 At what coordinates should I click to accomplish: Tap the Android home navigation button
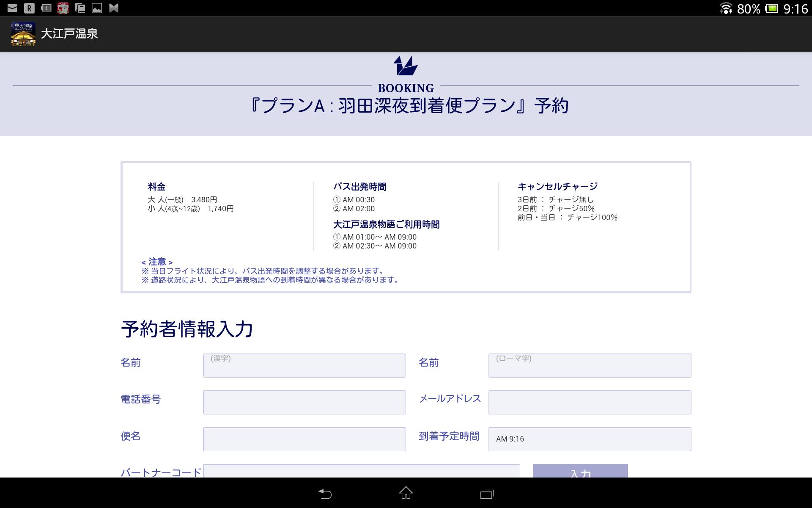[x=406, y=493]
